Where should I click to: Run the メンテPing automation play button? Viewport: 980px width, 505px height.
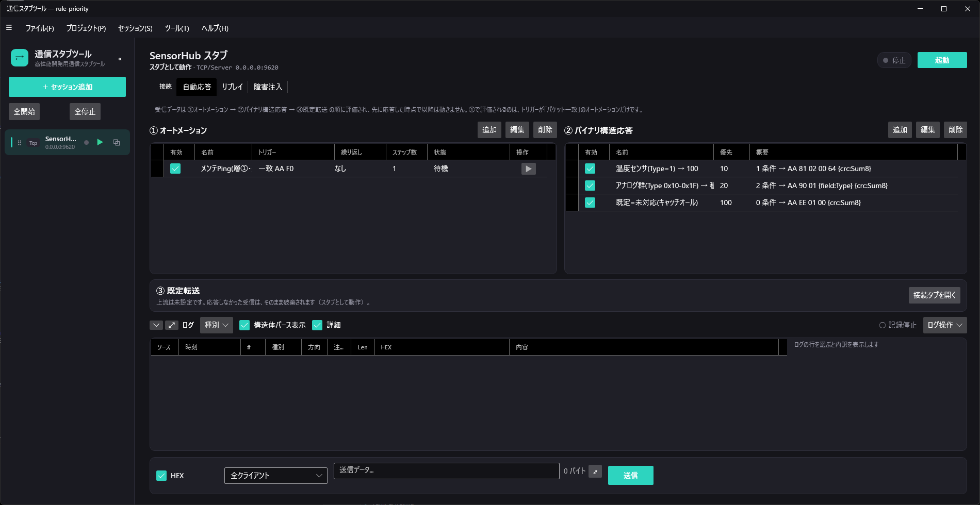528,169
